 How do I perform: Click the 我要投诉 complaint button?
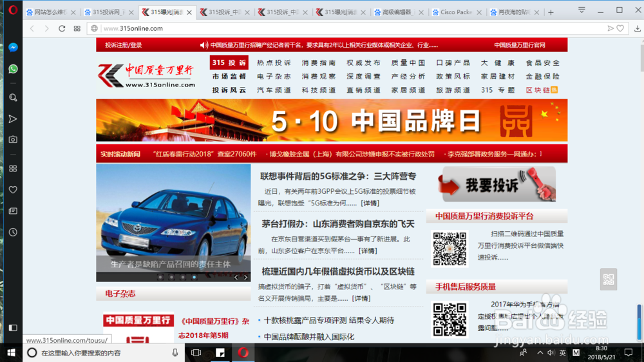[x=497, y=184]
